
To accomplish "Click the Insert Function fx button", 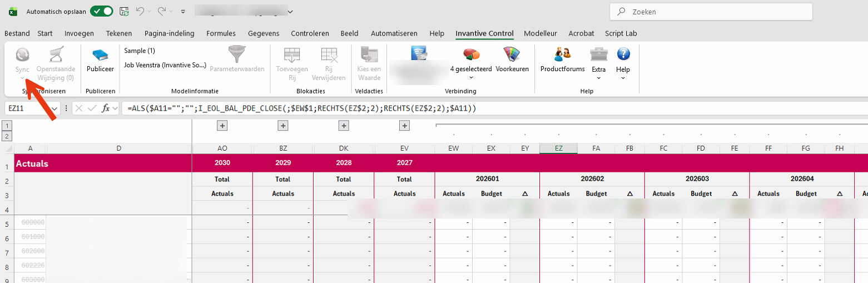I will tap(106, 108).
